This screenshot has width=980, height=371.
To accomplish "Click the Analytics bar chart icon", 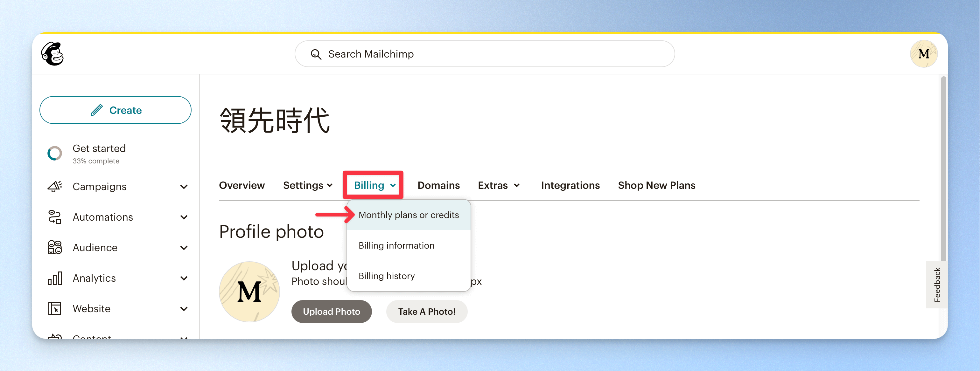I will pyautogui.click(x=55, y=278).
